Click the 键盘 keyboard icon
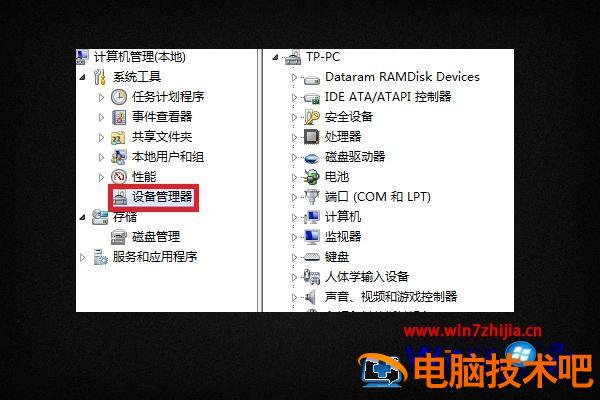 coord(311,257)
